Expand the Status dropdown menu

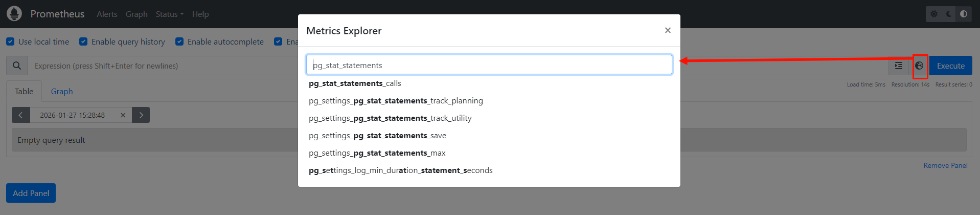tap(169, 14)
